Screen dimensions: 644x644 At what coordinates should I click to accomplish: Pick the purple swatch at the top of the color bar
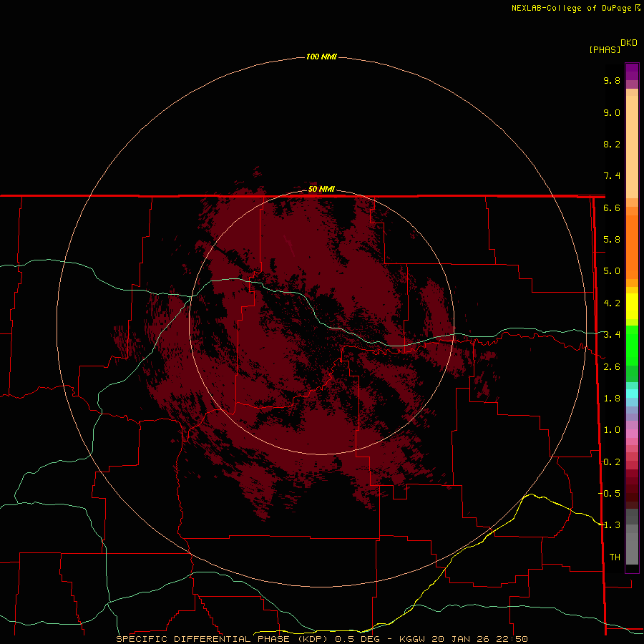[x=632, y=72]
